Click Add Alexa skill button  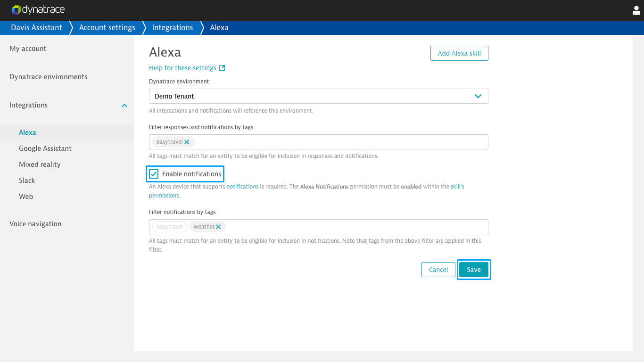459,53
